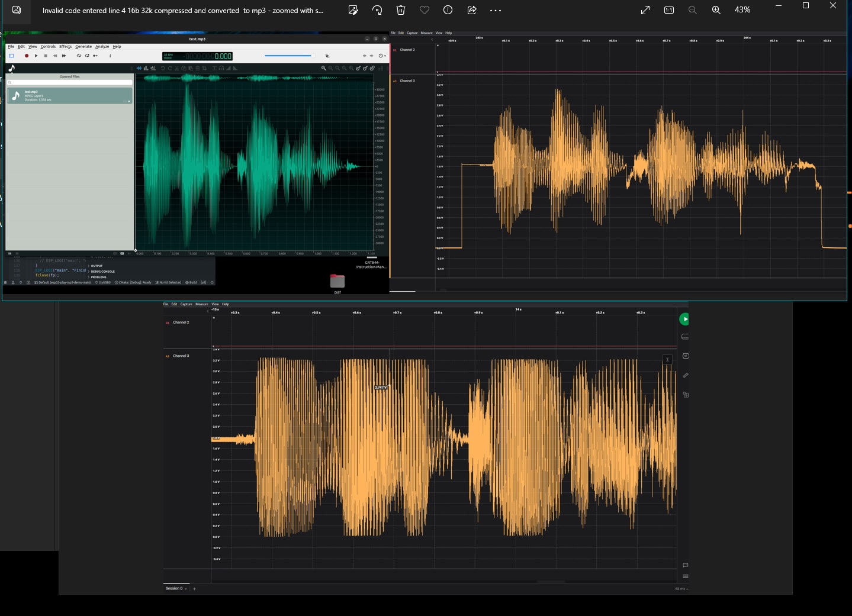Click the zoom out magnifier in Photos
This screenshot has width=852, height=616.
click(x=693, y=10)
